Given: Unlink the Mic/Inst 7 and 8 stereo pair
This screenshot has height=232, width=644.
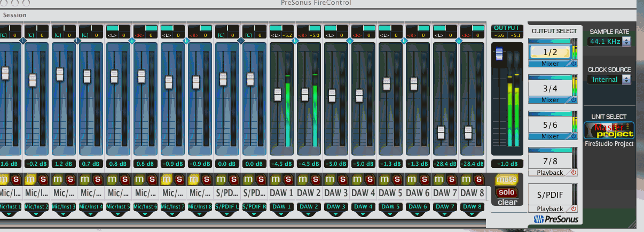Looking at the screenshot, I should pos(186,41).
